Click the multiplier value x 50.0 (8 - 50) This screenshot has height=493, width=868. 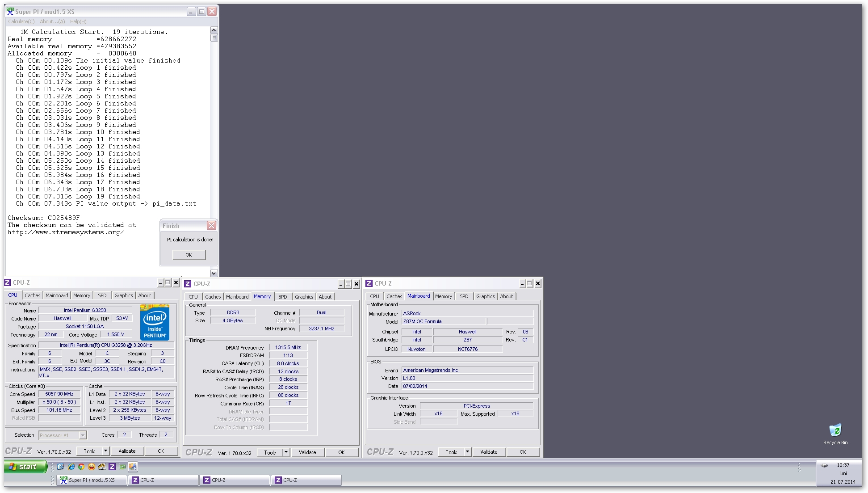59,402
